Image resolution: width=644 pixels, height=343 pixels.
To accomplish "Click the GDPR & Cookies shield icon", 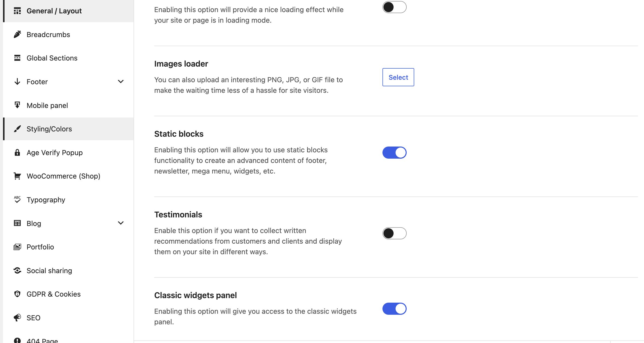I will tap(17, 294).
